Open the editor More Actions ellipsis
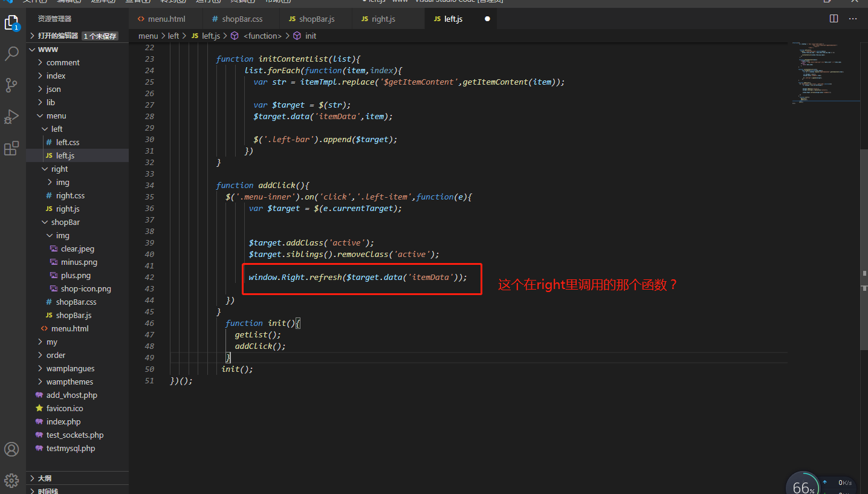The height and width of the screenshot is (494, 868). [x=853, y=19]
